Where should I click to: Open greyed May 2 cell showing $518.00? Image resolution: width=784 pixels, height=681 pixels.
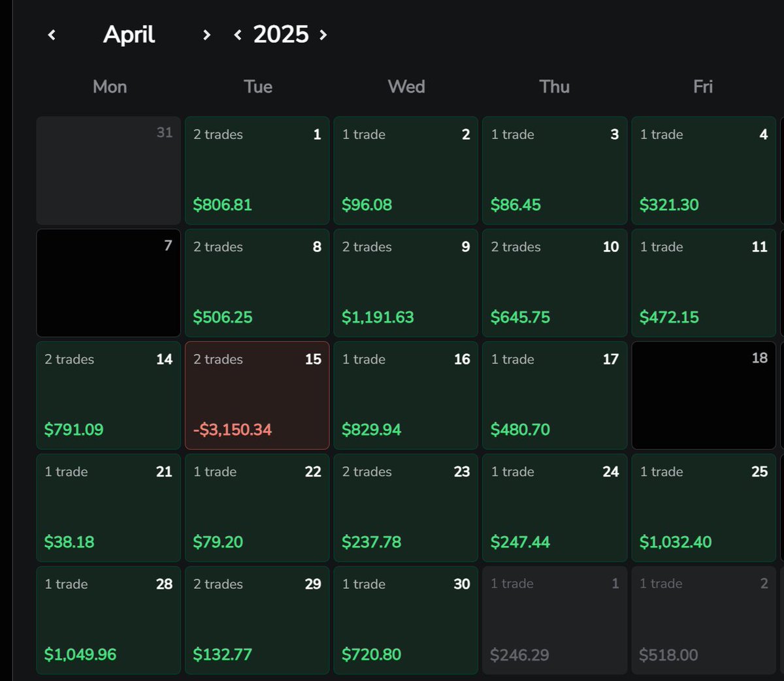(x=704, y=620)
